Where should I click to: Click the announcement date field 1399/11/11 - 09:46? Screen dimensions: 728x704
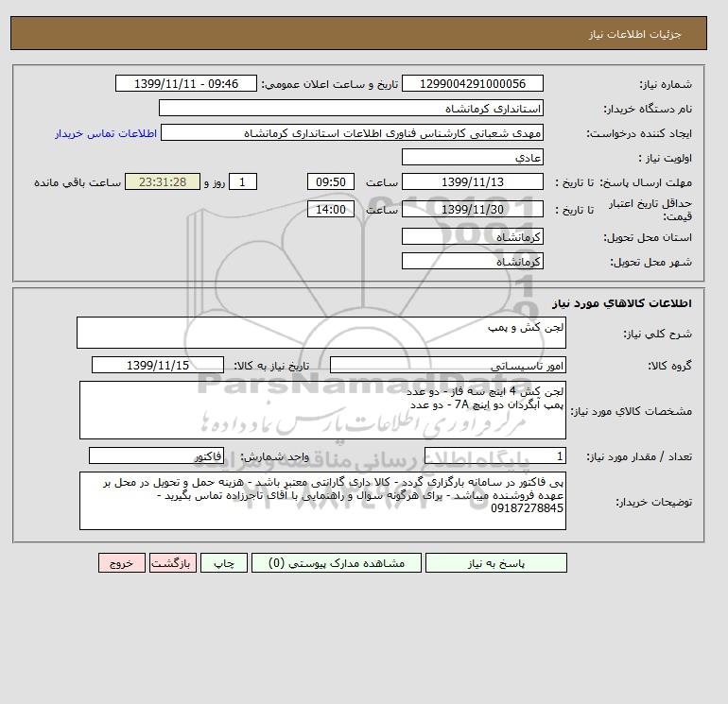[185, 84]
